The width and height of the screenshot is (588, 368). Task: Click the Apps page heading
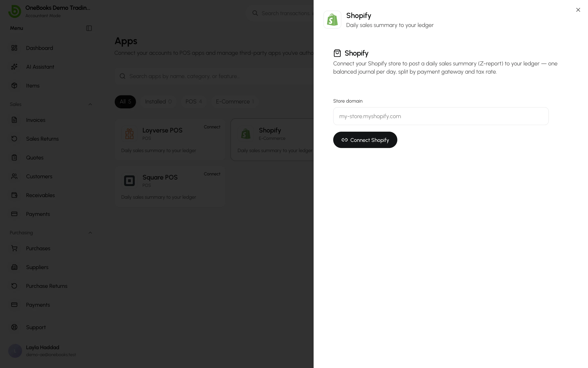coord(126,41)
